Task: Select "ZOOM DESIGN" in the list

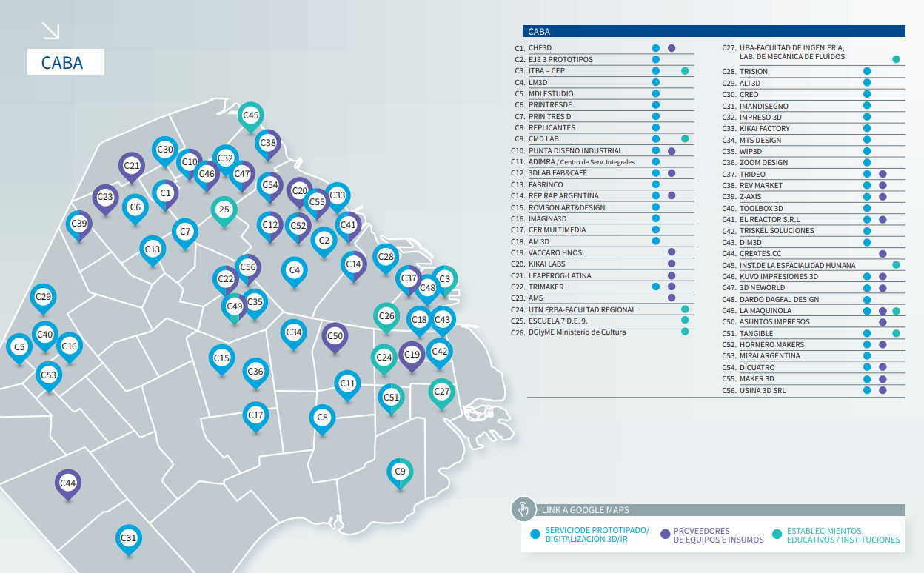Action: [763, 163]
